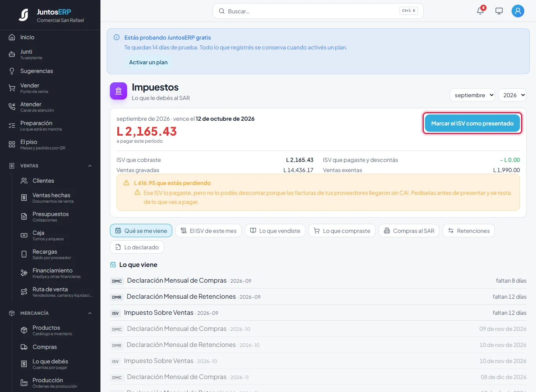536x392 pixels.
Task: Open El piso mesas y pedidos
Action: coord(50,144)
